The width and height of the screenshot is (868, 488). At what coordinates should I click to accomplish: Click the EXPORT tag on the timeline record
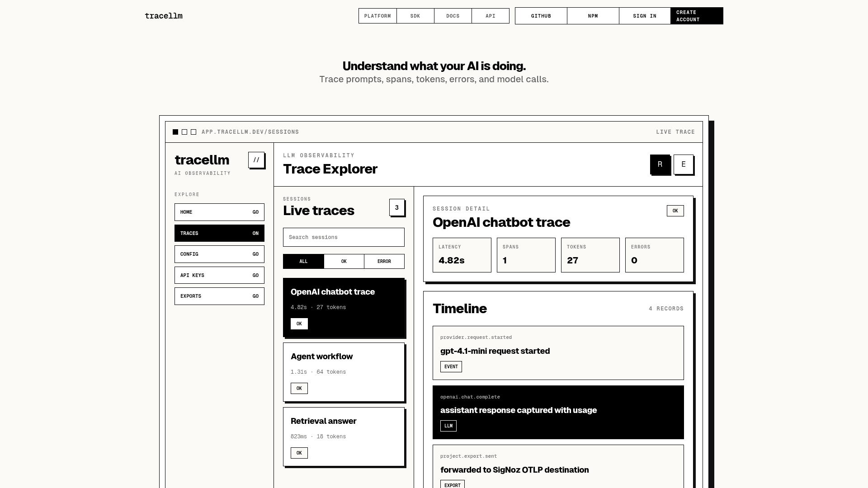tap(453, 484)
